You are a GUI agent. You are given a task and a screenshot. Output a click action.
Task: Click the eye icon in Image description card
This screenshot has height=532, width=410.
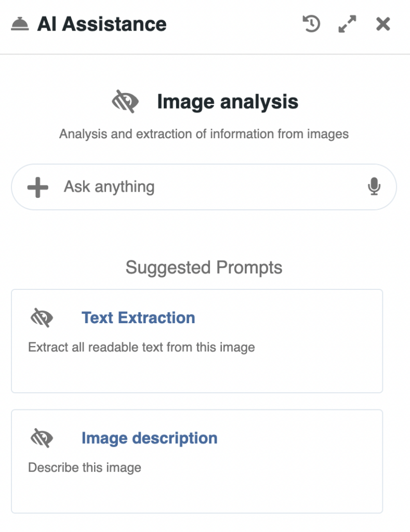42,438
